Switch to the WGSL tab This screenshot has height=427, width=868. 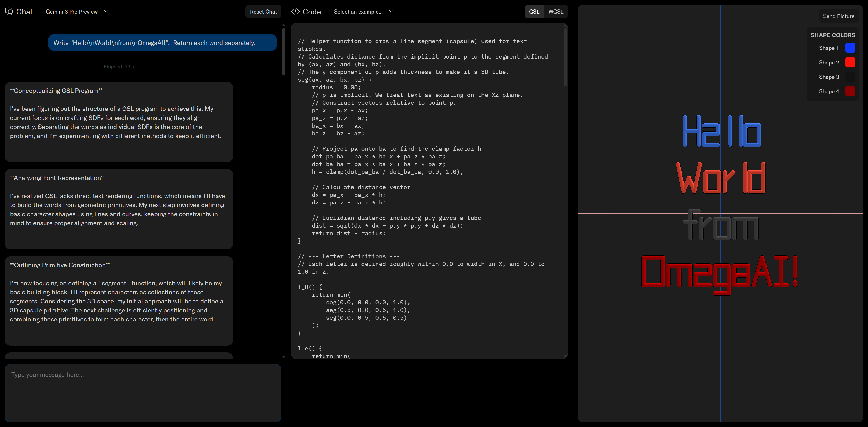pyautogui.click(x=555, y=12)
